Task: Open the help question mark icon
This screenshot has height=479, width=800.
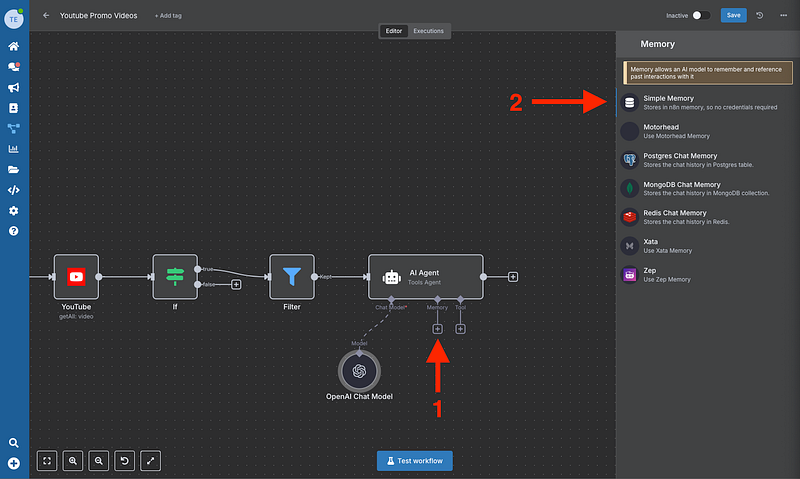Action: coord(14,231)
